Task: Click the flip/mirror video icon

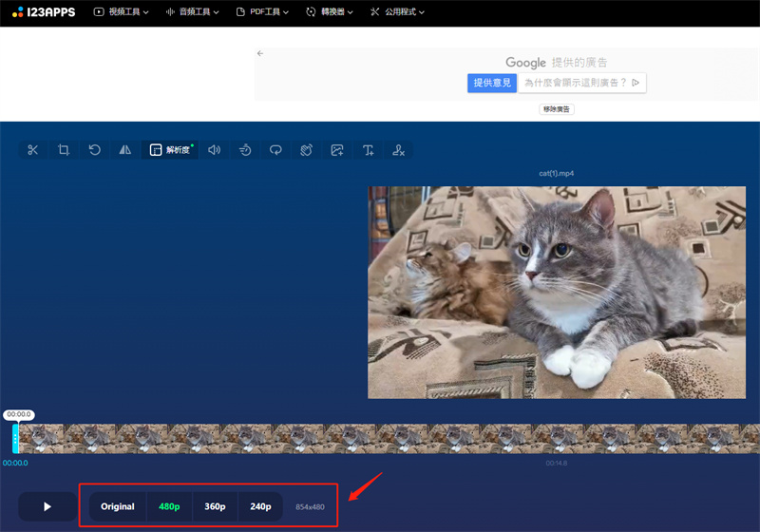Action: [x=124, y=150]
